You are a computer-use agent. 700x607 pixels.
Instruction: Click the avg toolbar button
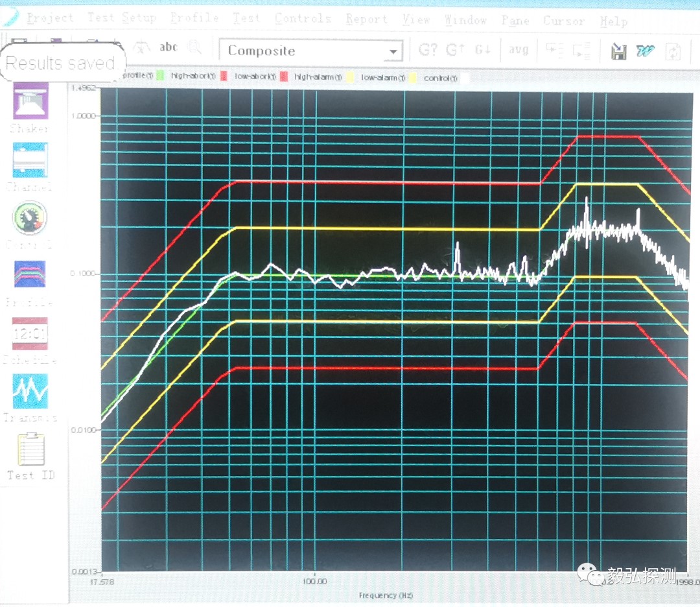click(519, 49)
